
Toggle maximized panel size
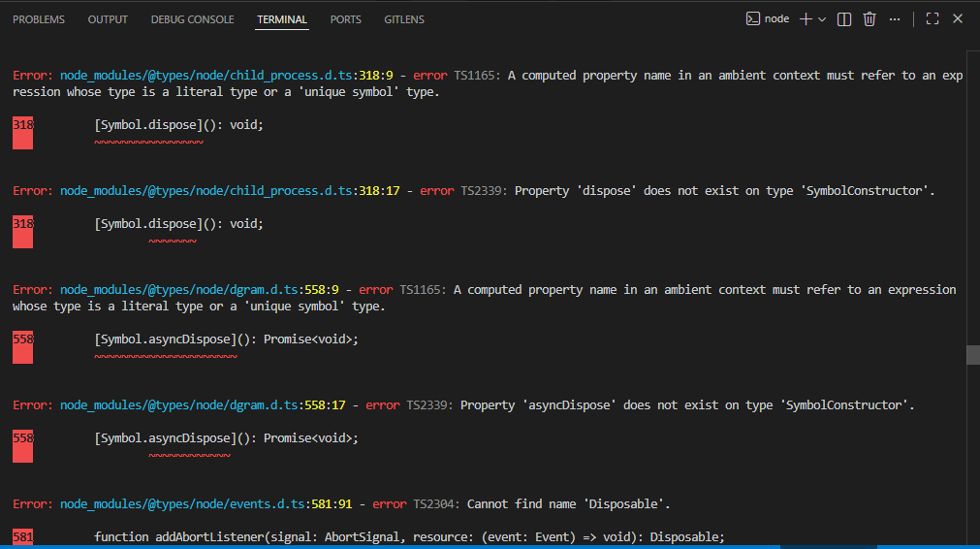tap(933, 18)
